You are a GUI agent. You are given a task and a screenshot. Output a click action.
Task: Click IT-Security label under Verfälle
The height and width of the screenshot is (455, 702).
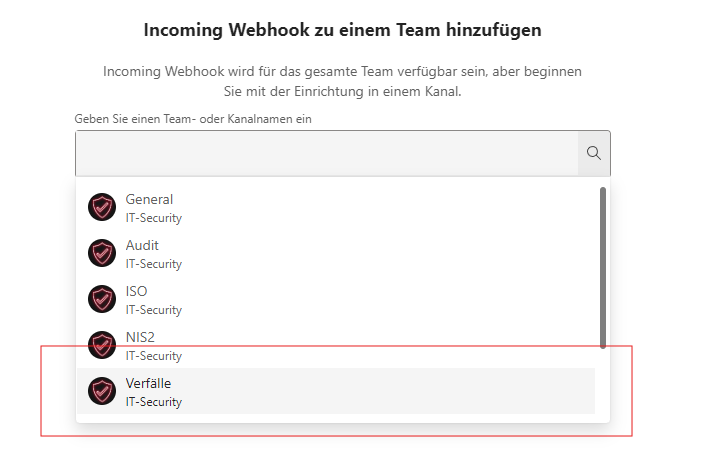click(x=154, y=402)
